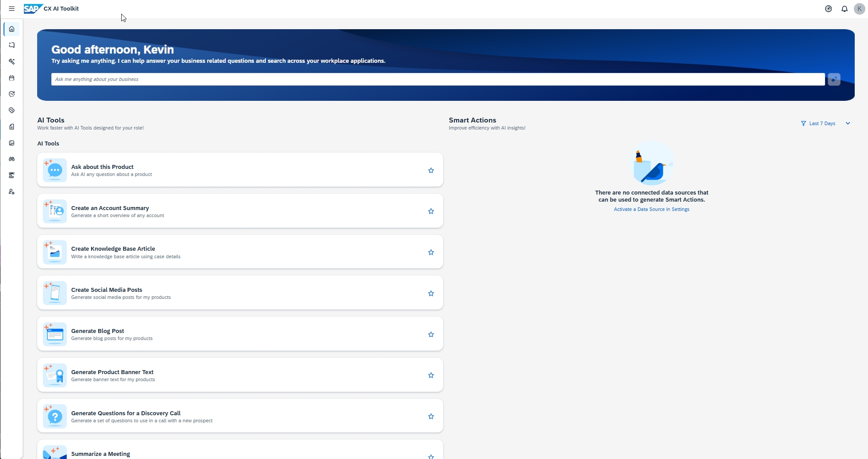Click the social media phone icon
This screenshot has width=868, height=459.
tap(55, 293)
